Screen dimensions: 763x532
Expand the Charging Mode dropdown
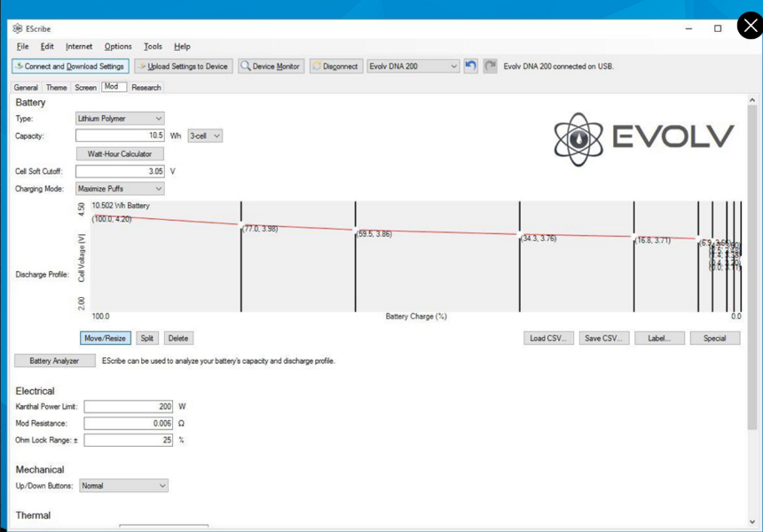tap(120, 189)
